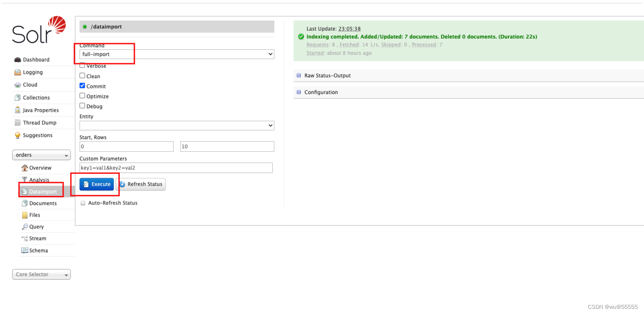644x313 pixels.
Task: Click the Overview house icon
Action: (25, 168)
